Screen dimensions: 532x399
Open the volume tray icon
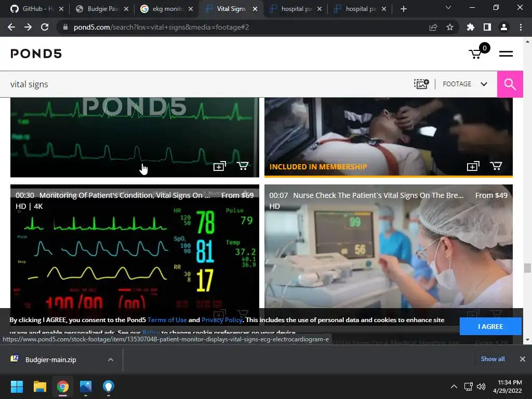[481, 387]
